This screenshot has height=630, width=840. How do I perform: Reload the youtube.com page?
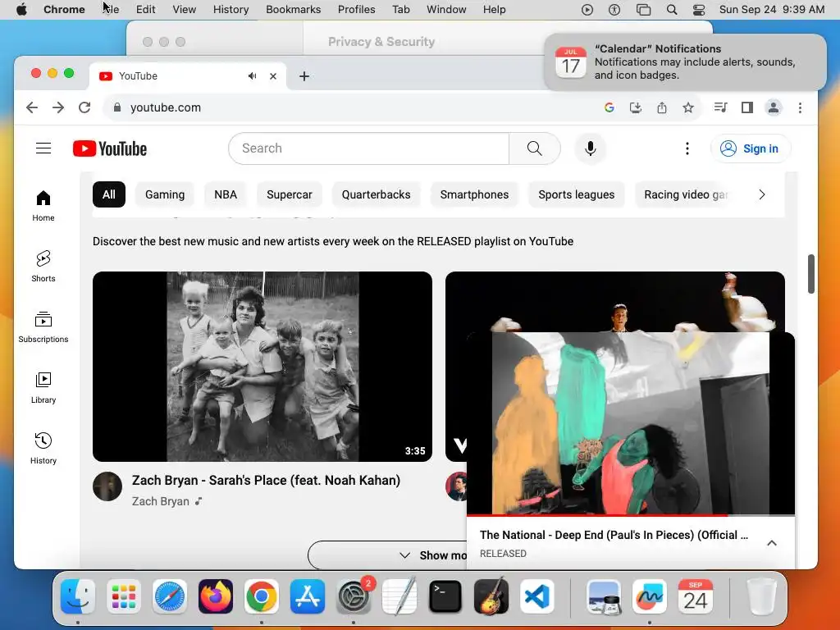point(84,107)
